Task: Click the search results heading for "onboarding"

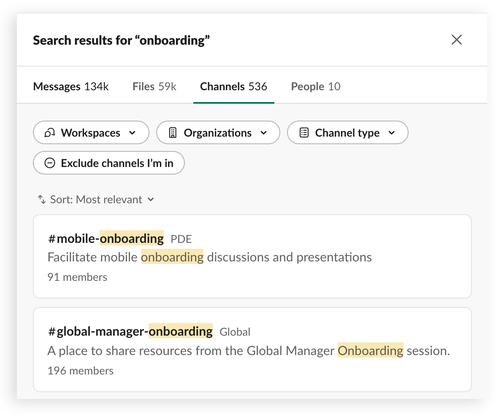Action: (x=121, y=40)
